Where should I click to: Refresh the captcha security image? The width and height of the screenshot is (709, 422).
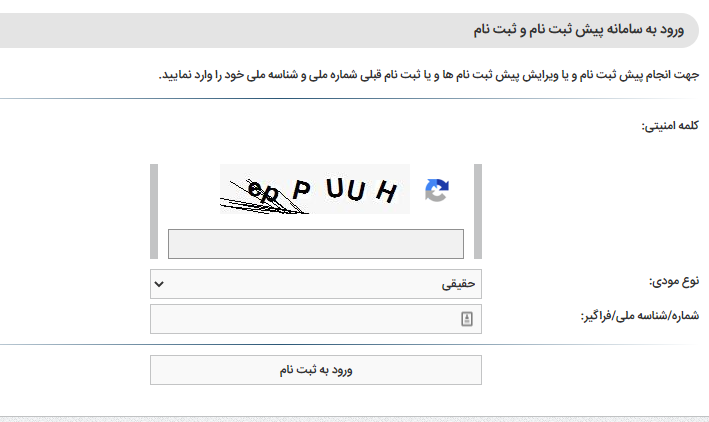(437, 190)
